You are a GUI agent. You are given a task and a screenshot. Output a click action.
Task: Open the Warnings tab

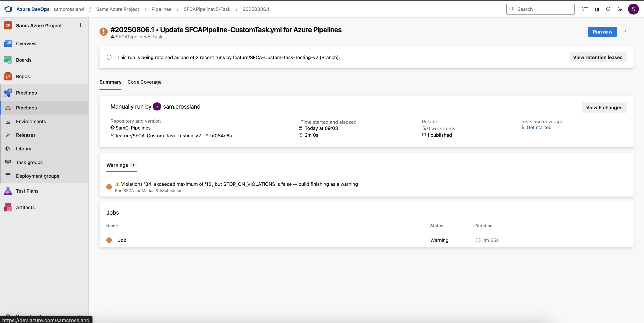click(x=117, y=165)
